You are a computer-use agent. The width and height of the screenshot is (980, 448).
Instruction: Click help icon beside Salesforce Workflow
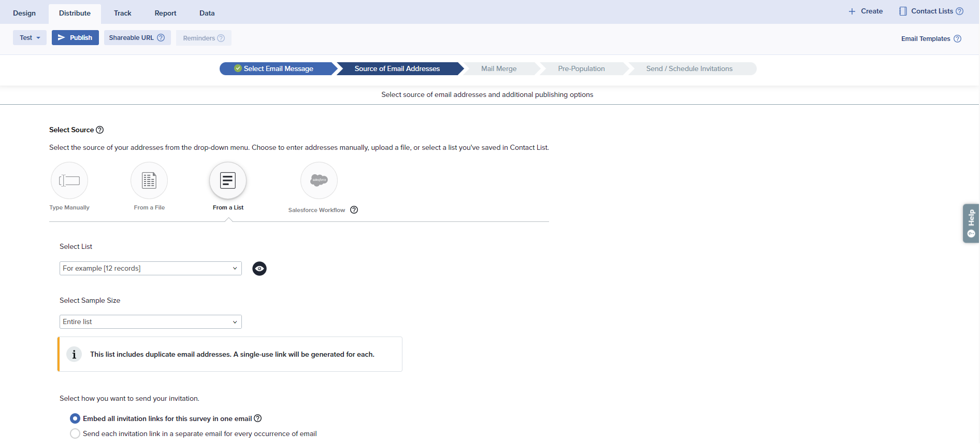coord(354,210)
